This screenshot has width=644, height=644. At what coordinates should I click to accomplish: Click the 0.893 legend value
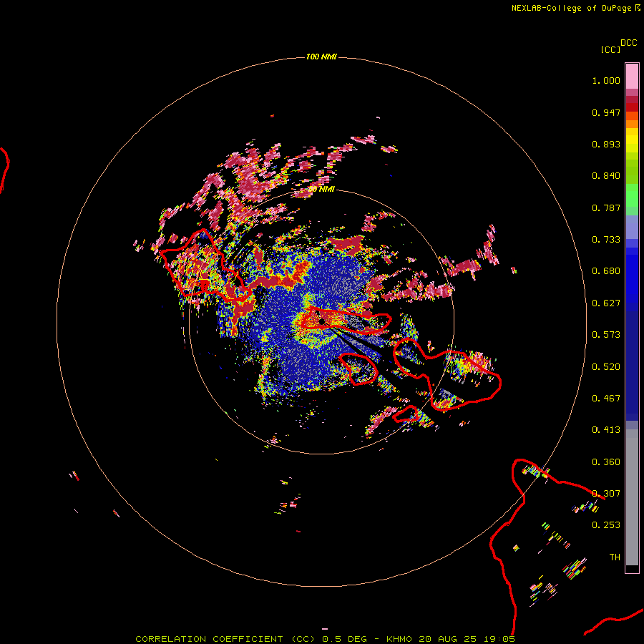(606, 144)
